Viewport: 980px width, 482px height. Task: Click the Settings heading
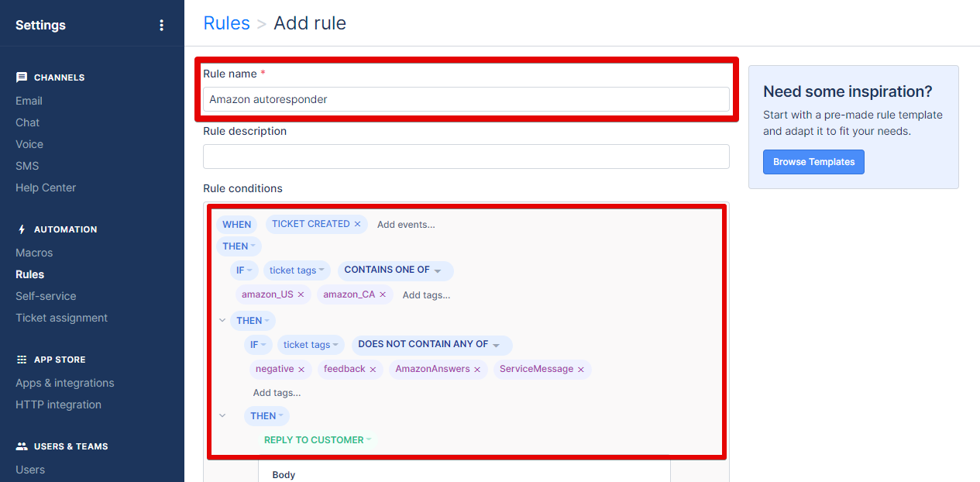40,25
